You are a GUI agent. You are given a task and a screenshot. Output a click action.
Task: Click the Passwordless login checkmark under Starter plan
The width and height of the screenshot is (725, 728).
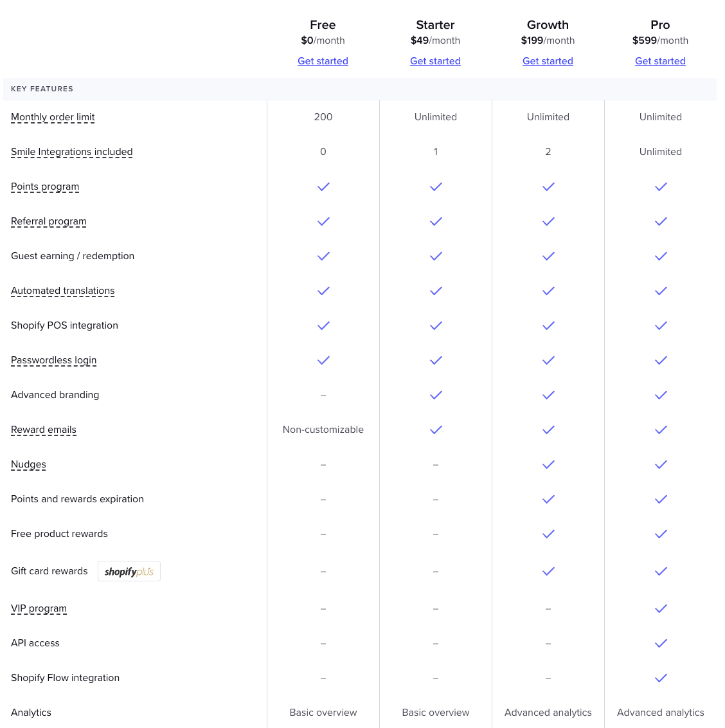click(x=435, y=360)
